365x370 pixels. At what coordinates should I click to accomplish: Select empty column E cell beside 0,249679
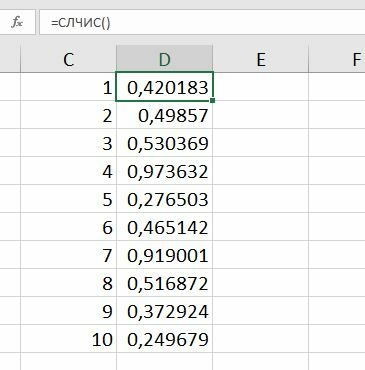[261, 338]
